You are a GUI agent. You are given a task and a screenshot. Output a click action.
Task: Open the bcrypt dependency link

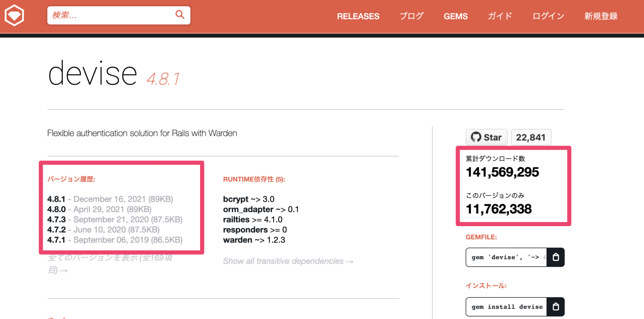[x=236, y=199]
